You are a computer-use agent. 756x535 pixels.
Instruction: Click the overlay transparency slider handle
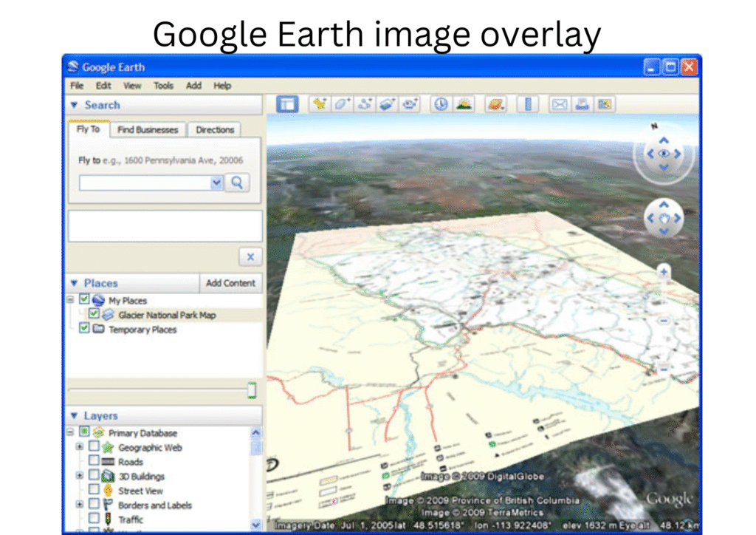tap(252, 391)
